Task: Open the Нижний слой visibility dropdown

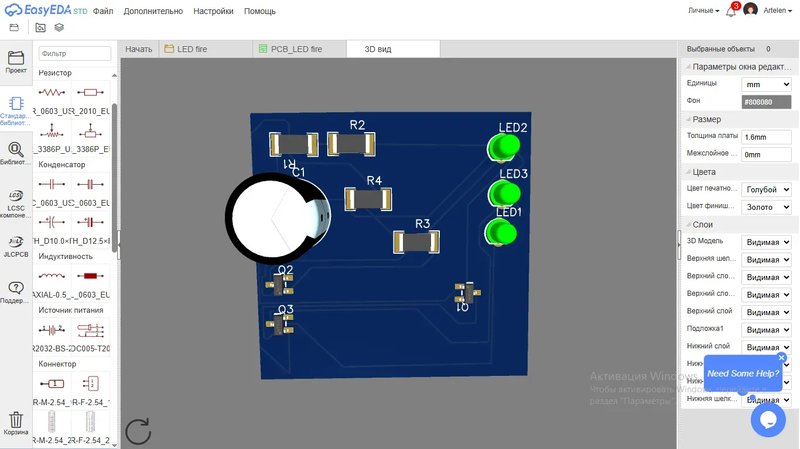Action: [766, 347]
